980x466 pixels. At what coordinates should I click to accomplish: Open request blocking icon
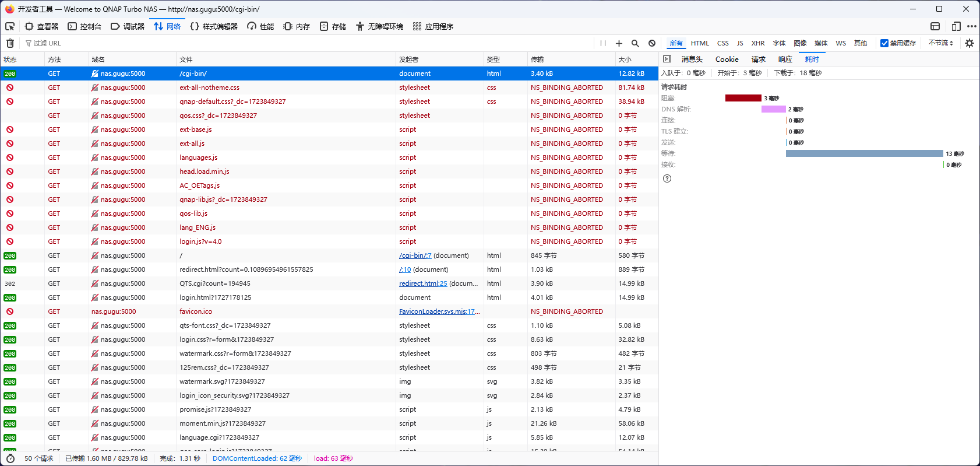[x=652, y=43]
